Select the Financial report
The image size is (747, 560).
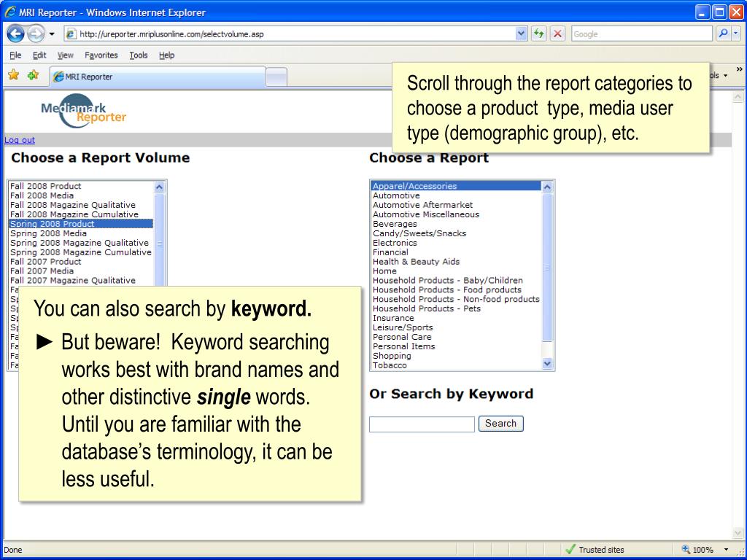pyautogui.click(x=457, y=252)
